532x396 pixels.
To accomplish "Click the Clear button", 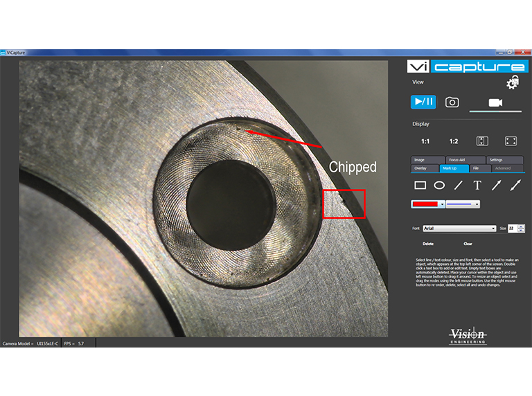I will pos(468,244).
